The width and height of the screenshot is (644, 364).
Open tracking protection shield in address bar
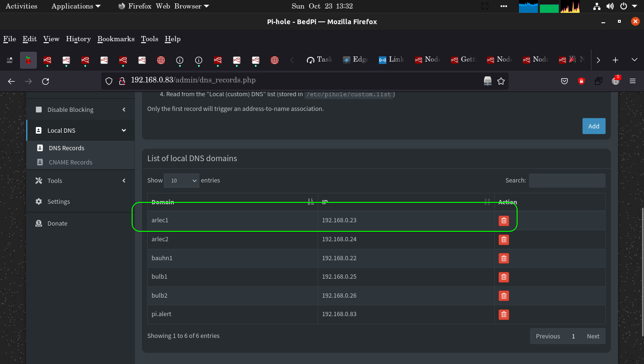pos(109,81)
